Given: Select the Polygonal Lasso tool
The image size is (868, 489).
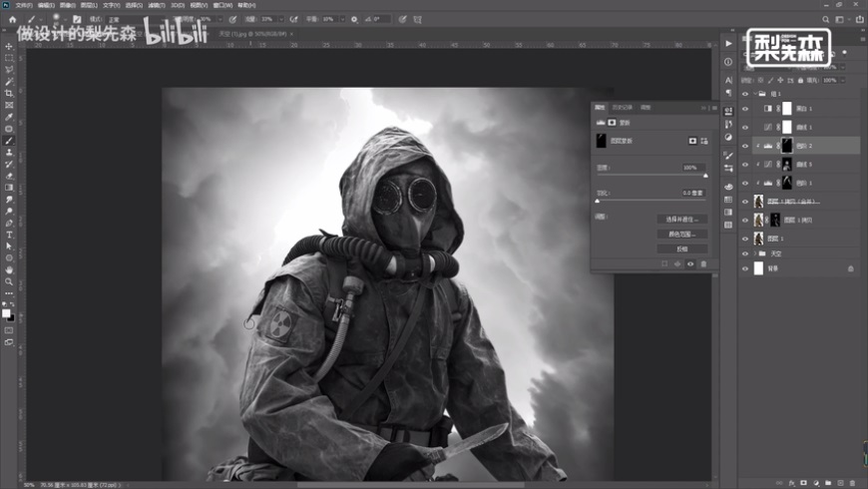Looking at the screenshot, I should click(x=9, y=70).
